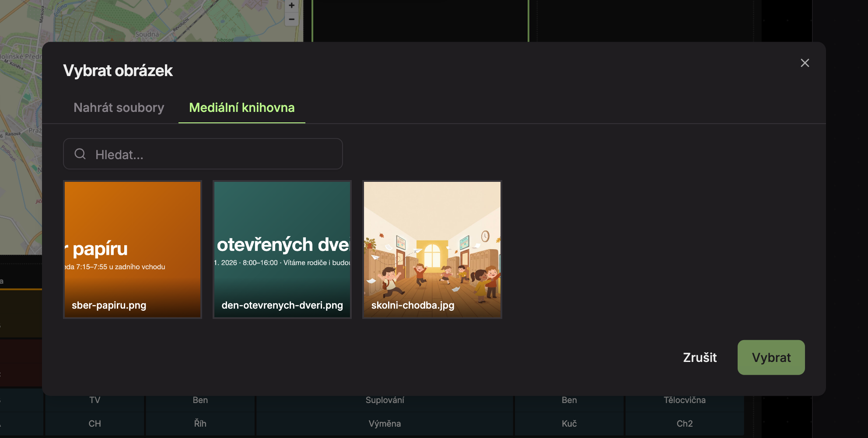
Task: Click the Soudná label on the map
Action: coord(147,34)
